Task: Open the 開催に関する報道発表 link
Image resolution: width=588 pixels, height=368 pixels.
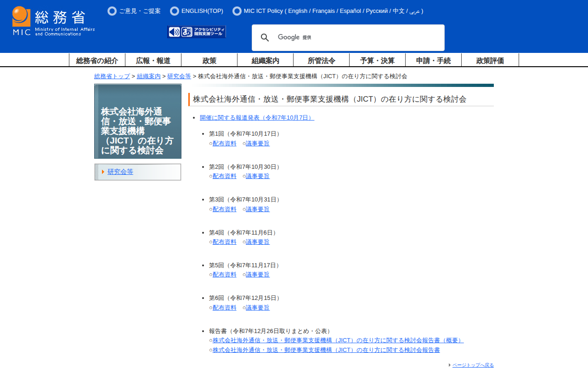Action: tap(257, 118)
